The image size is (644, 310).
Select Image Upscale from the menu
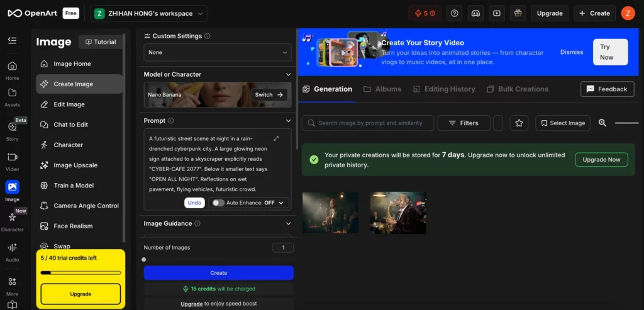(x=75, y=165)
